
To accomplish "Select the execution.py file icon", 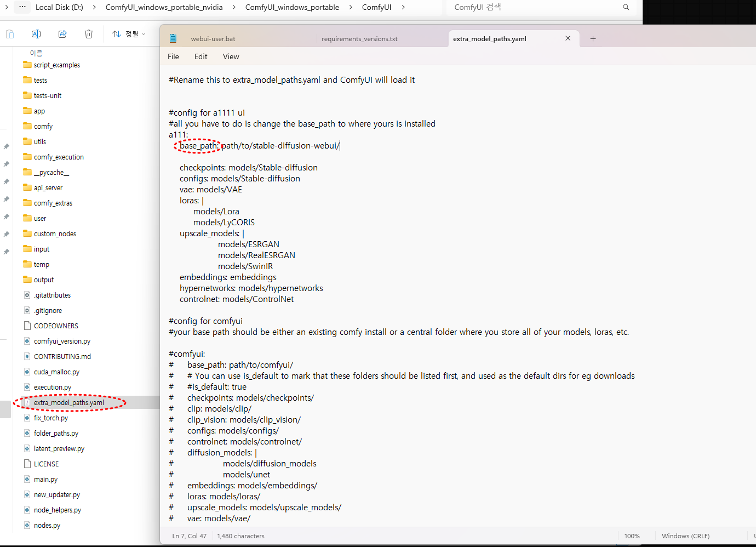I will pos(27,387).
